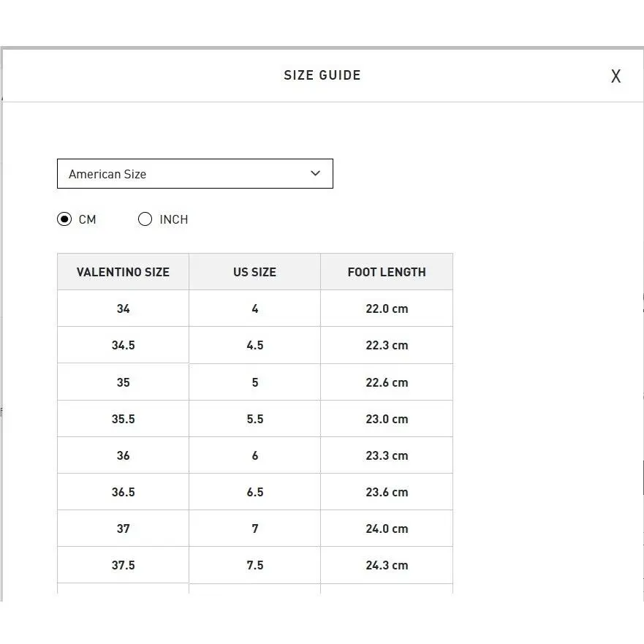Click the US size 7.5 cell

pyautogui.click(x=254, y=565)
